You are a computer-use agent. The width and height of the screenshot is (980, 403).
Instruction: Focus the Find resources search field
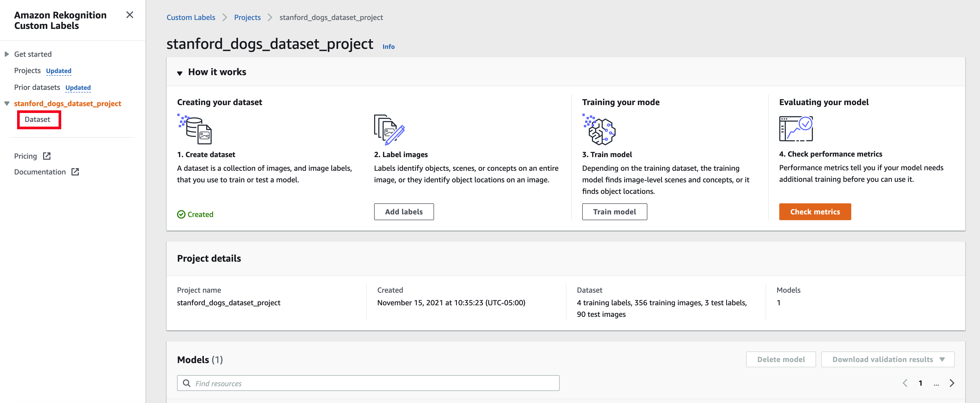click(x=368, y=383)
